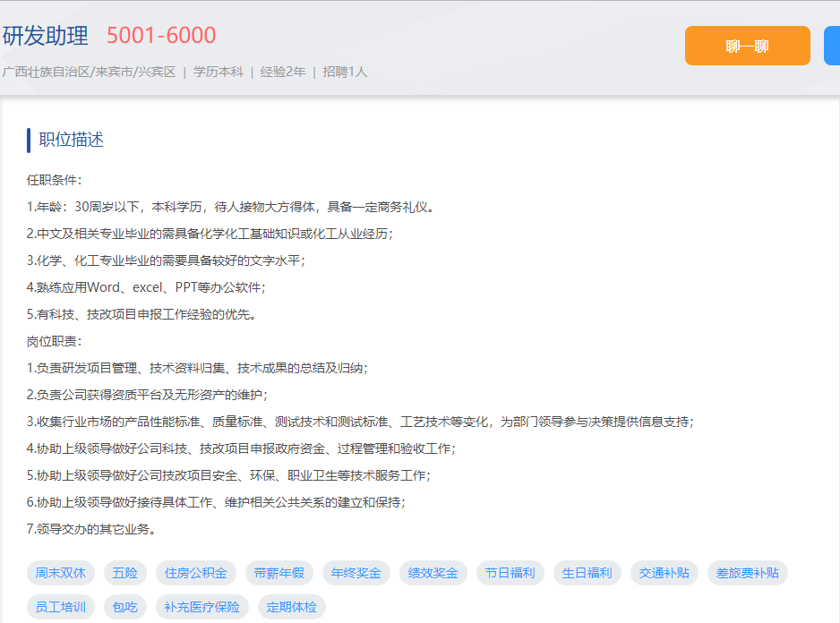Select the 员工培训 tag
The height and width of the screenshot is (623, 840).
pyautogui.click(x=61, y=607)
